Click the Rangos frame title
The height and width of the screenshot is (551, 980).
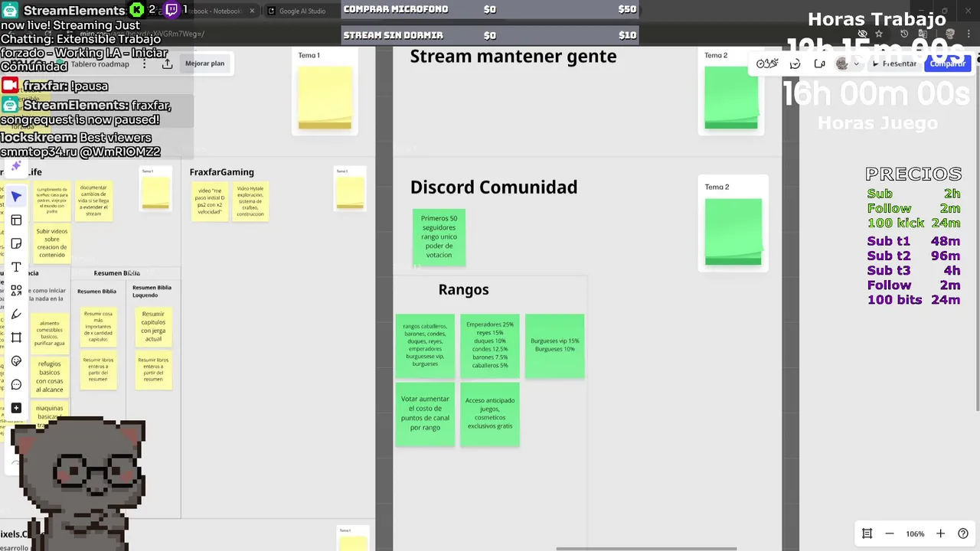tap(463, 289)
